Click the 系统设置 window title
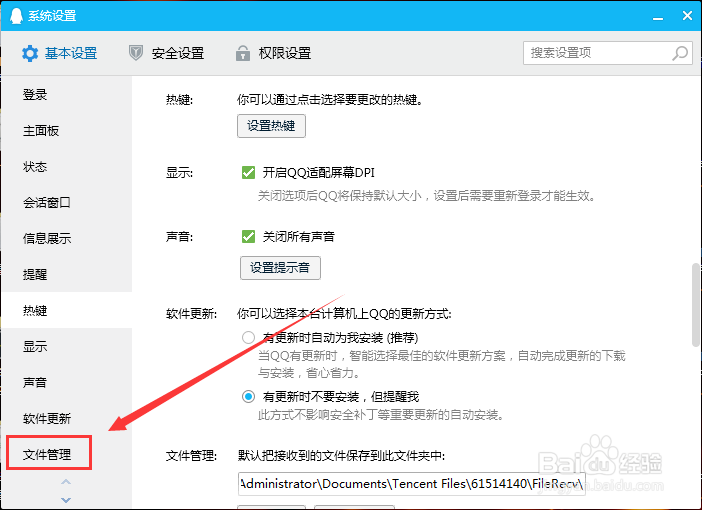The image size is (702, 510). [x=52, y=16]
